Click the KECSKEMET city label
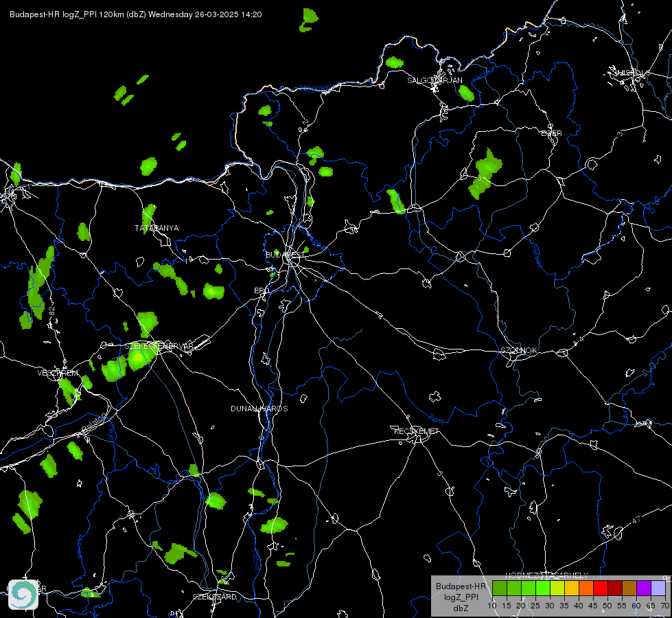 tap(417, 431)
